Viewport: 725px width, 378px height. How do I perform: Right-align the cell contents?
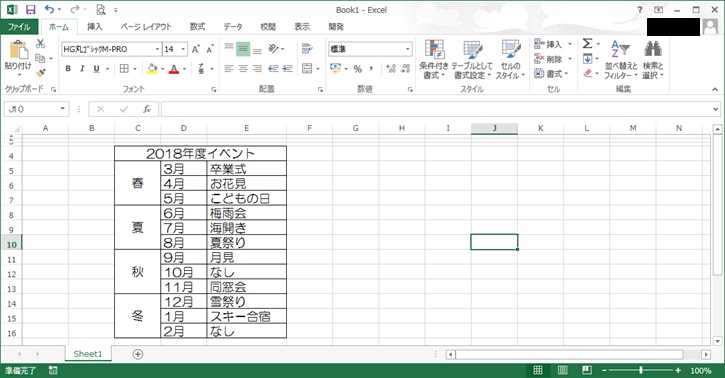click(258, 69)
